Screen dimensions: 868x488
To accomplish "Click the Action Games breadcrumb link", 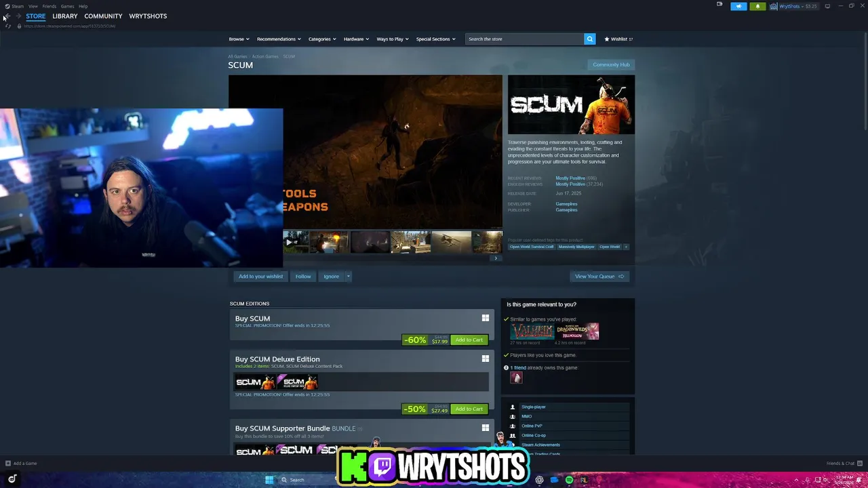I will click(x=265, y=56).
